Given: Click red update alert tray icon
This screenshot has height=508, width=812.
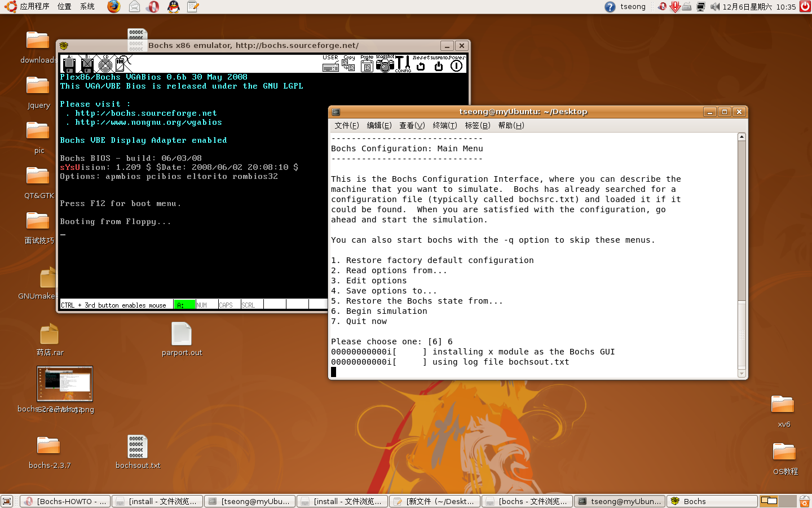Looking at the screenshot, I should [x=674, y=7].
